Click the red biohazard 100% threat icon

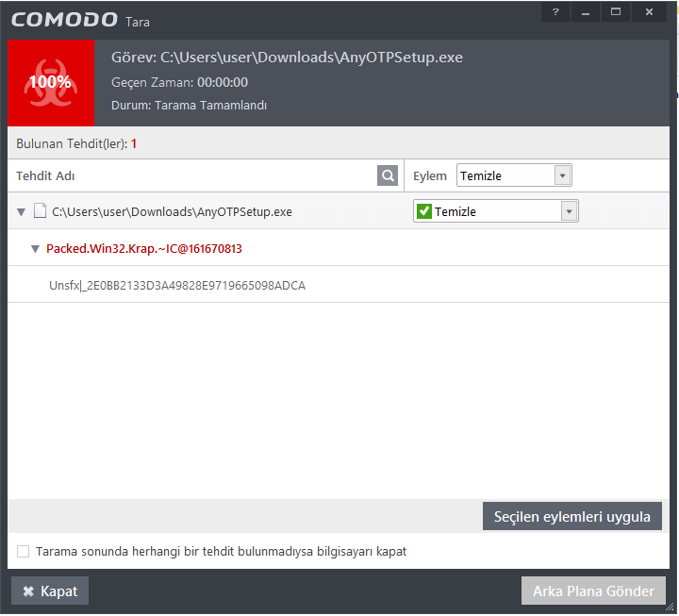51,83
